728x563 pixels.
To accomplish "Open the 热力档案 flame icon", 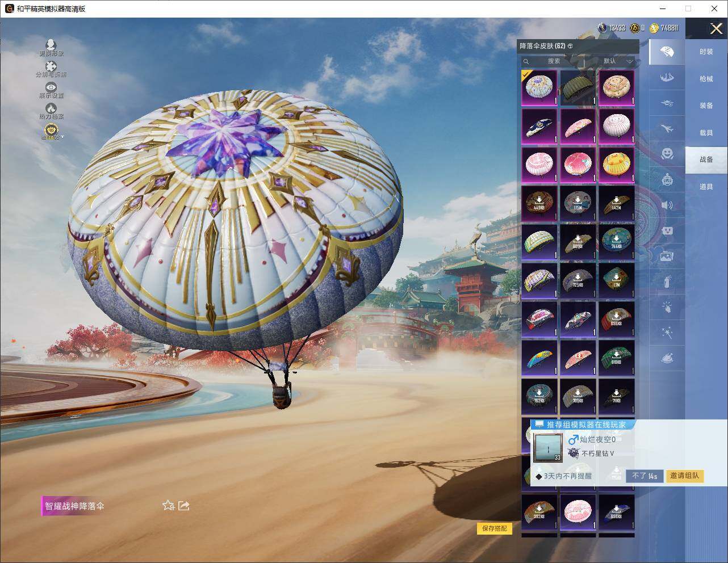I will pyautogui.click(x=51, y=111).
